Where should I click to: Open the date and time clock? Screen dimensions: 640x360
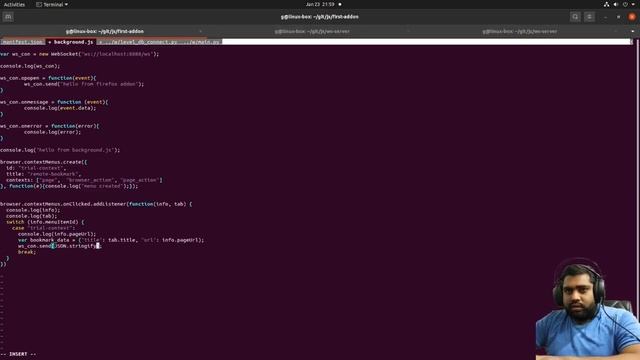pos(320,4)
